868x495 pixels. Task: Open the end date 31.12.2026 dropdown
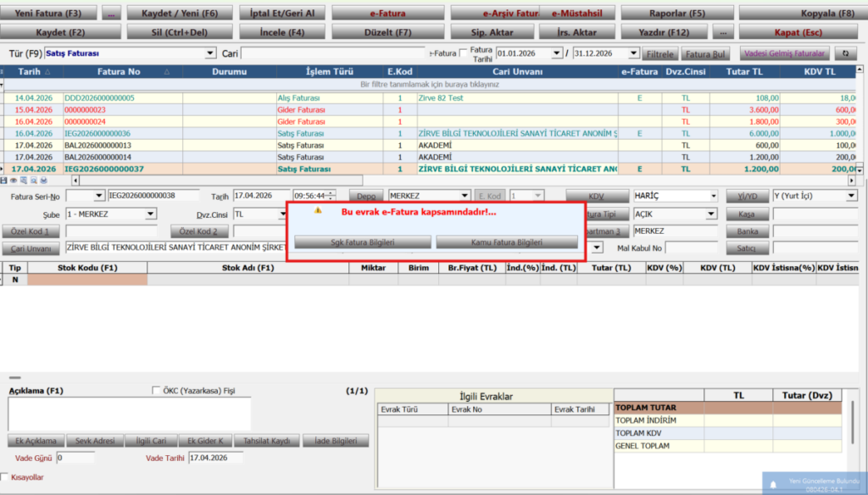(633, 53)
